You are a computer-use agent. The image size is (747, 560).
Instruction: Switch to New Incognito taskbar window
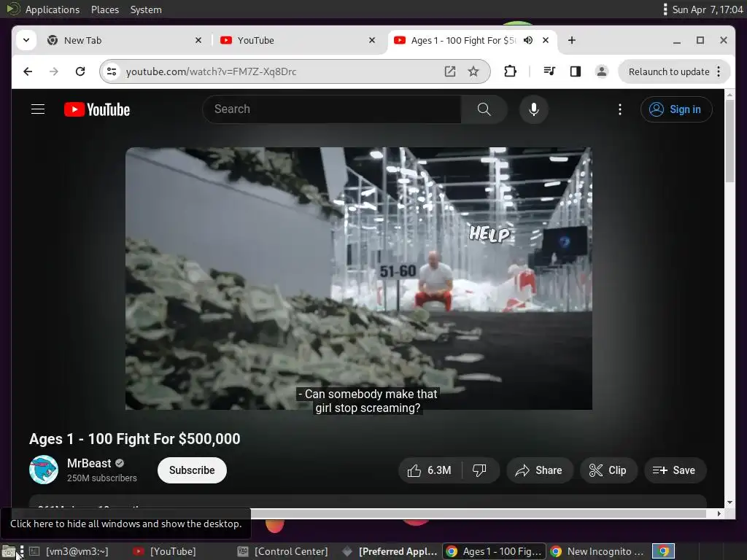click(x=598, y=551)
